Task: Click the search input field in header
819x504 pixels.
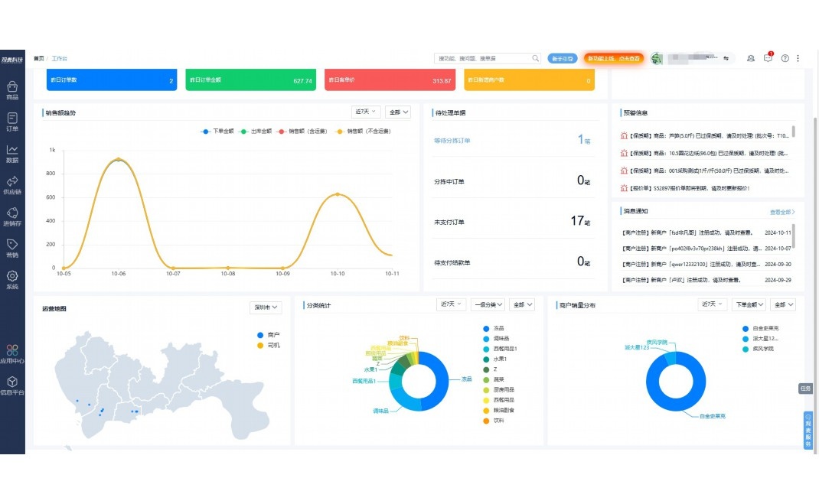Action: tap(482, 58)
